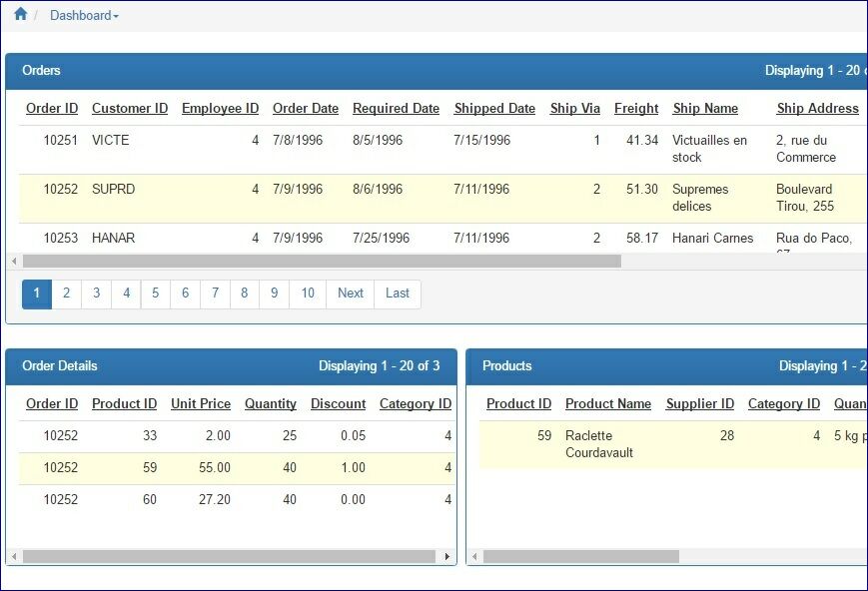Sort the Orders grid by Order ID
Image resolution: width=868 pixels, height=591 pixels.
point(52,108)
